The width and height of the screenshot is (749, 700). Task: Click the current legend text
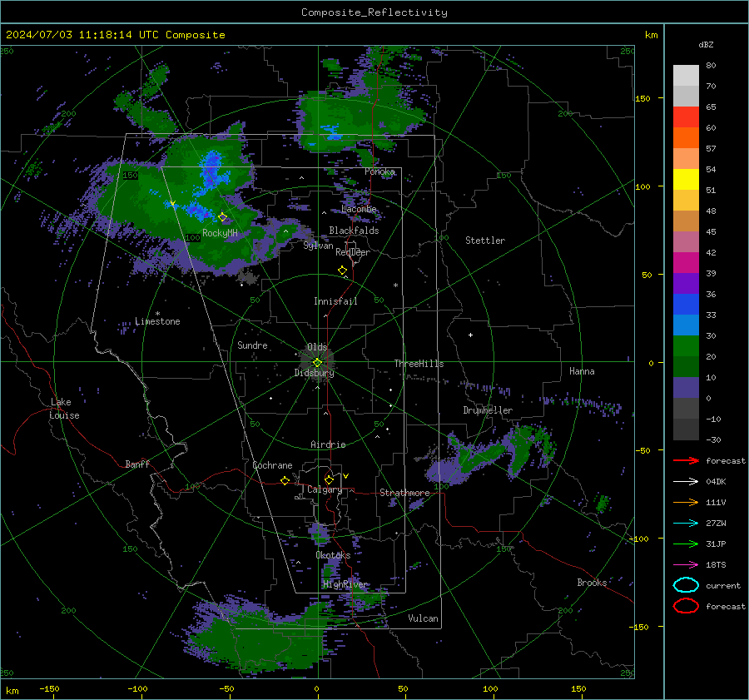click(723, 586)
